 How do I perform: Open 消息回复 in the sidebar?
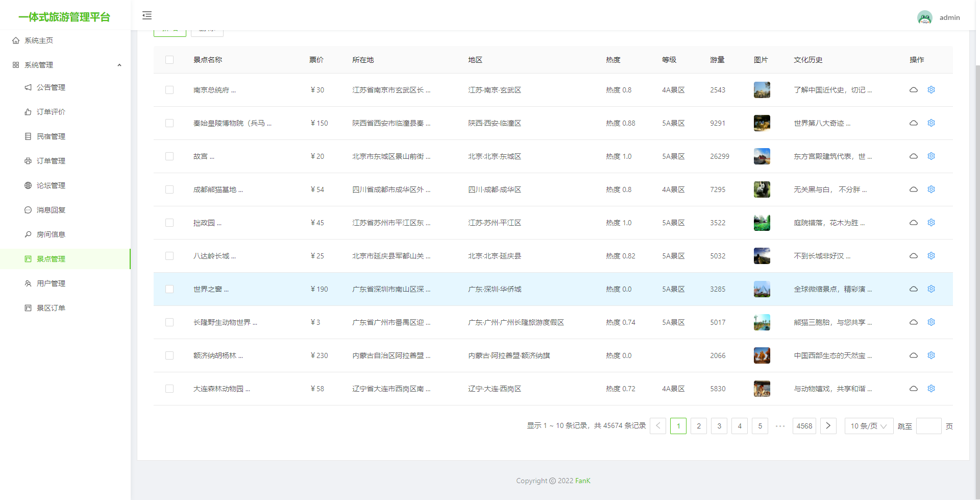[65, 210]
